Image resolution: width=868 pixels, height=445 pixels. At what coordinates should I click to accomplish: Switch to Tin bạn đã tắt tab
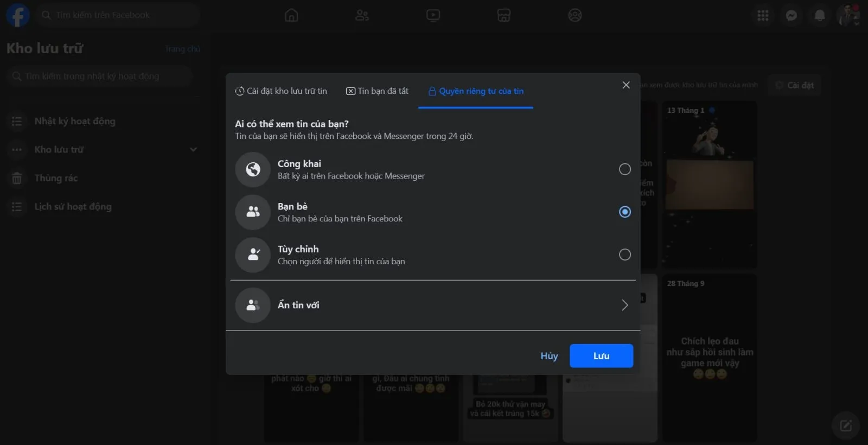[377, 91]
